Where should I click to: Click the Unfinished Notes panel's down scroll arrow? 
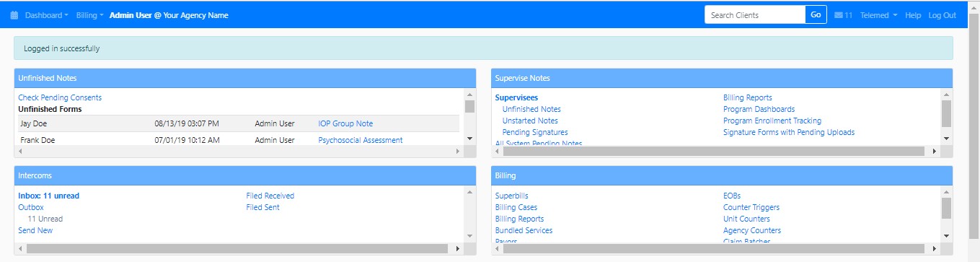[x=470, y=138]
